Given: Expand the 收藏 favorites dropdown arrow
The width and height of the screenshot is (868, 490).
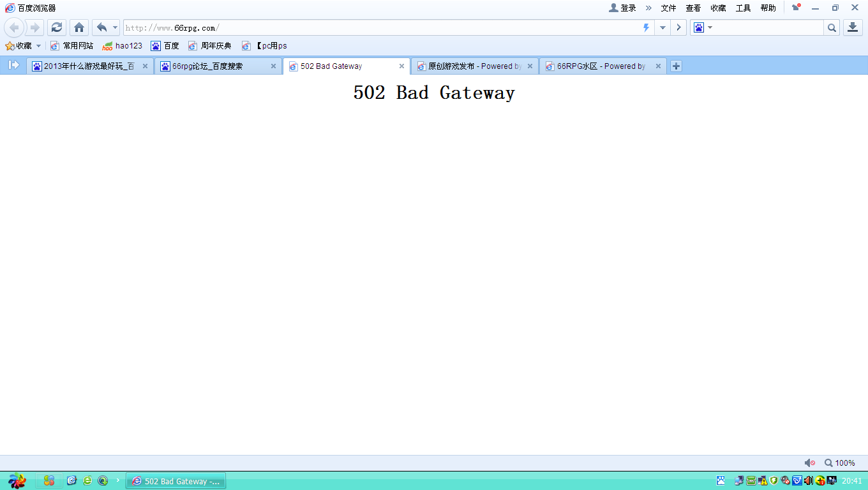Looking at the screenshot, I should pyautogui.click(x=38, y=46).
